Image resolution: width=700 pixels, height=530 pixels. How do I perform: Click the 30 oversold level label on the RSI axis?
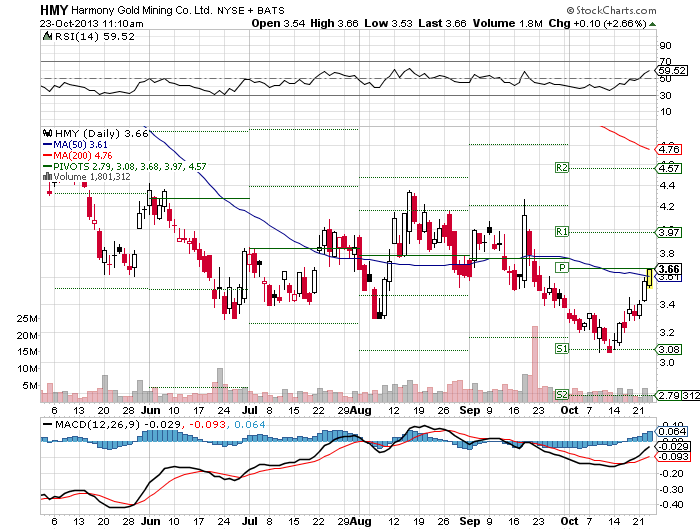click(x=666, y=95)
